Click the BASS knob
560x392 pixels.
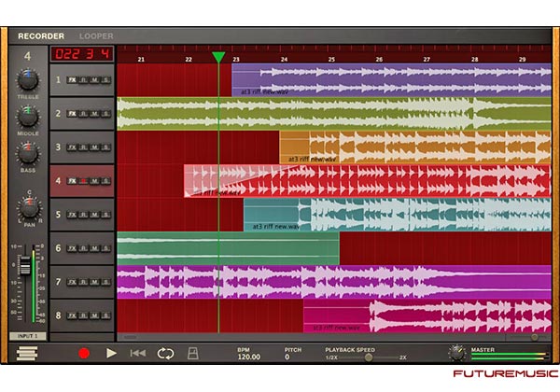[x=28, y=153]
